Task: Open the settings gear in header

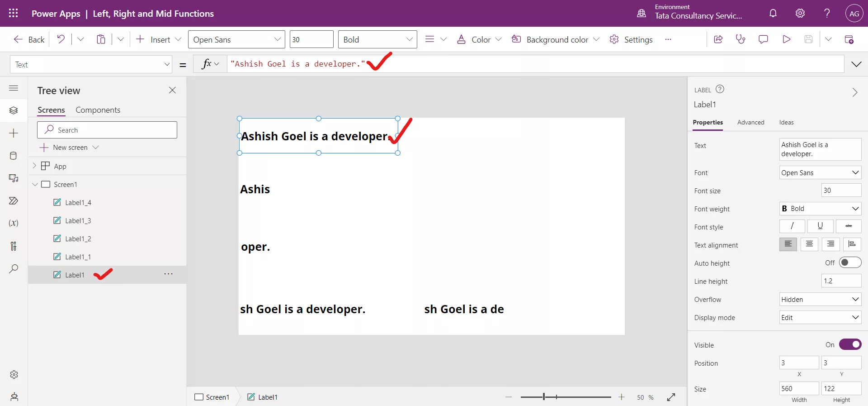Action: [800, 13]
